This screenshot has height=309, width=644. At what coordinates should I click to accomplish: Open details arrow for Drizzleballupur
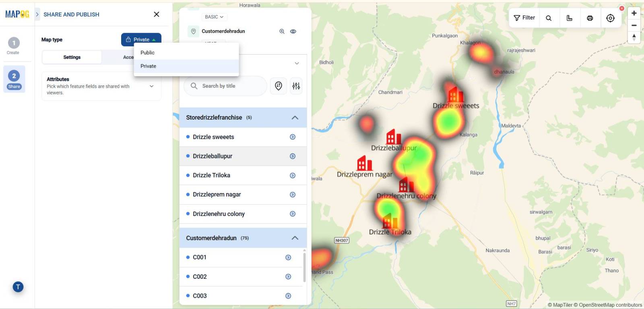click(x=293, y=156)
